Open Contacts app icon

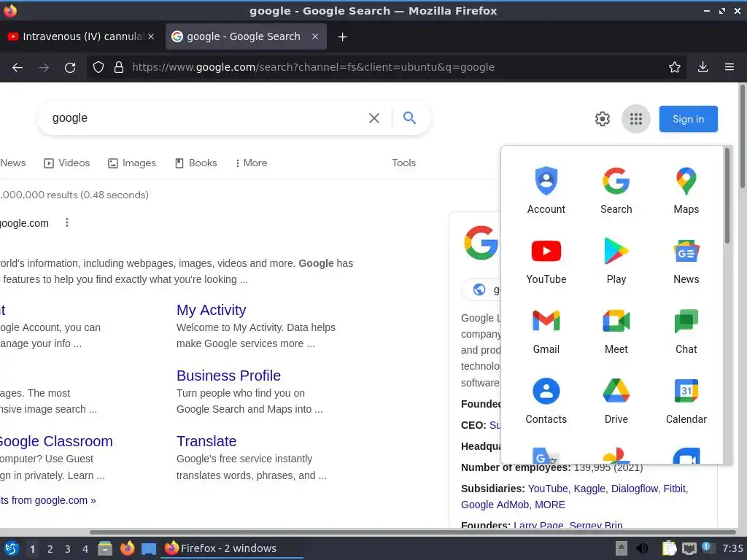[546, 400]
